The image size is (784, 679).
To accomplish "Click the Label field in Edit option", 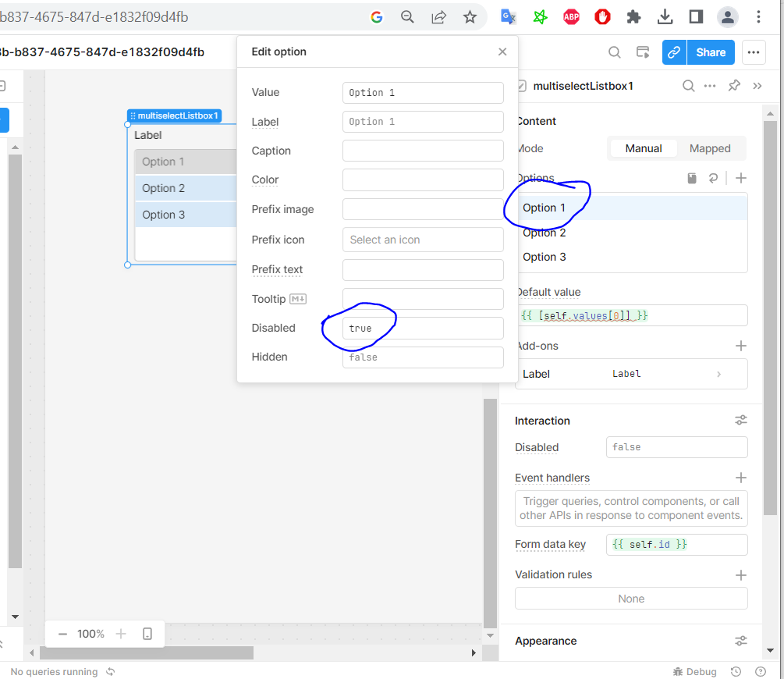I will tap(423, 122).
